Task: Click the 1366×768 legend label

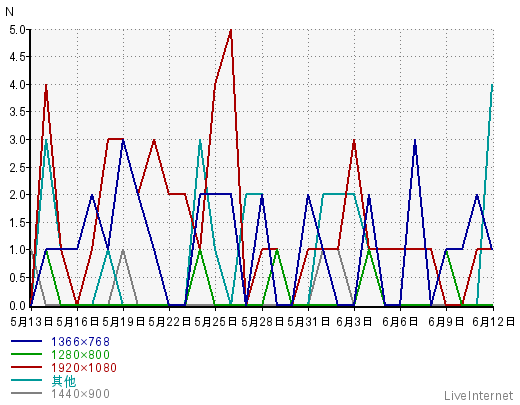Action: point(80,342)
